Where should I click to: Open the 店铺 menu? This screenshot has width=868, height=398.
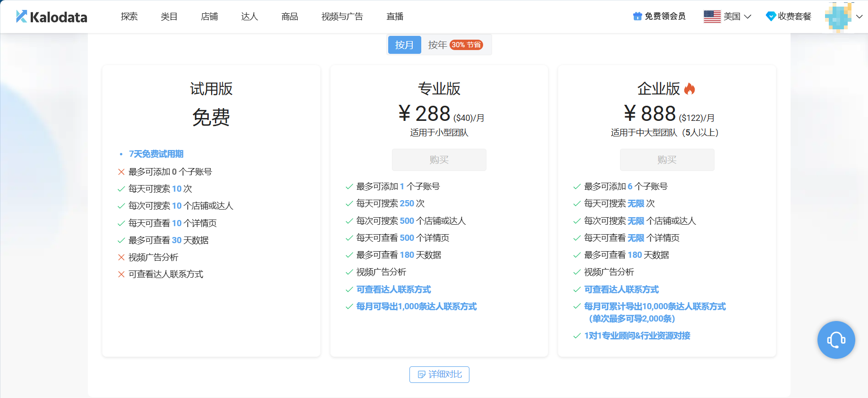[209, 17]
